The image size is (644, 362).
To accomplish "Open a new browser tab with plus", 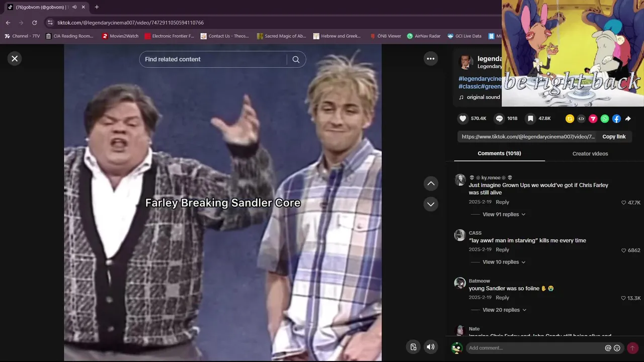I will [97, 7].
